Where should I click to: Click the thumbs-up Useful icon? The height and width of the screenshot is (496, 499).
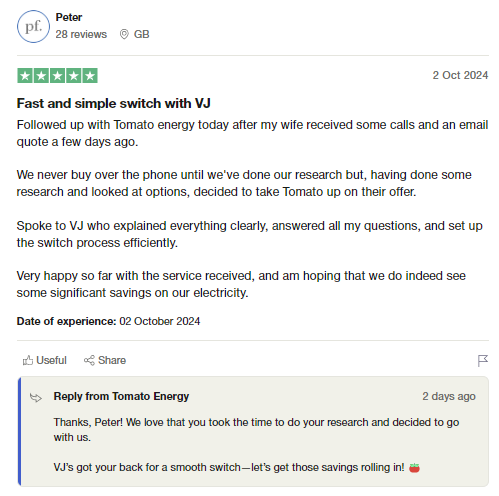pyautogui.click(x=28, y=360)
